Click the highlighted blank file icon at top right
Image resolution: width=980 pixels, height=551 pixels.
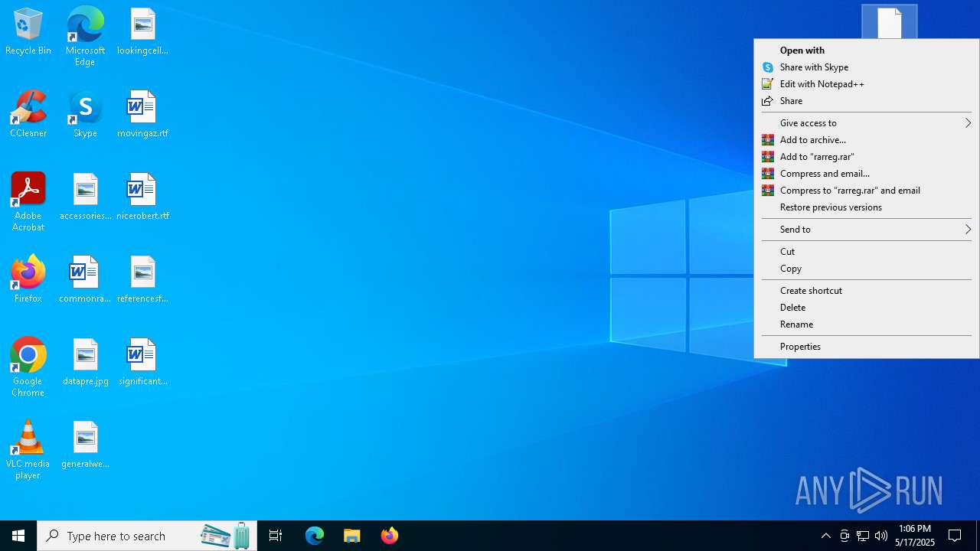click(889, 22)
